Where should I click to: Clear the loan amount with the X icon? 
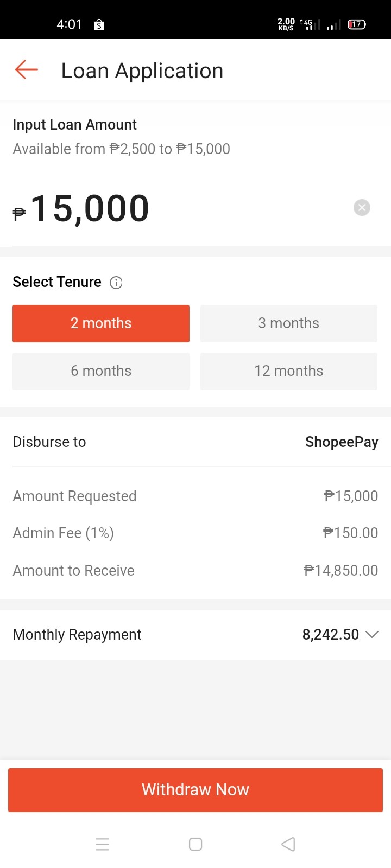tap(362, 207)
